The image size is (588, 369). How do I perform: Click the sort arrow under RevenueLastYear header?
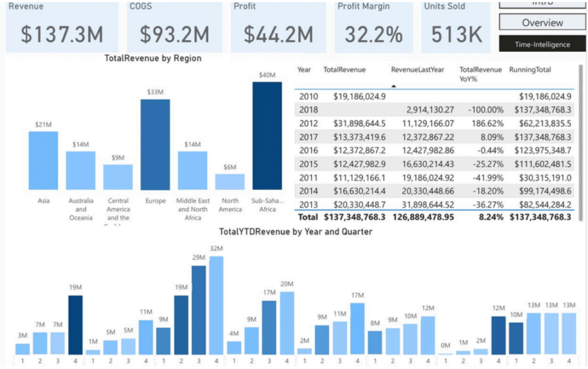point(395,86)
